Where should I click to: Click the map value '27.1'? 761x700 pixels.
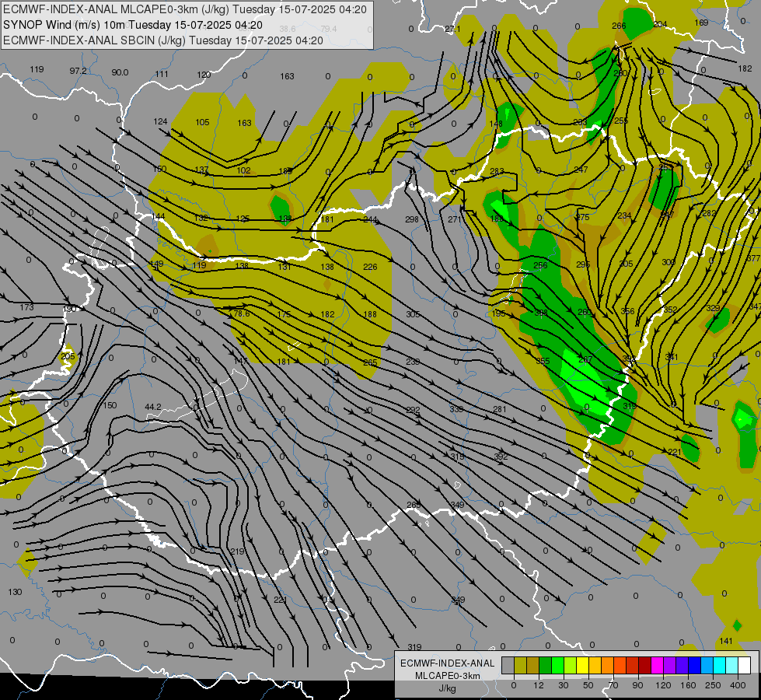(x=452, y=29)
